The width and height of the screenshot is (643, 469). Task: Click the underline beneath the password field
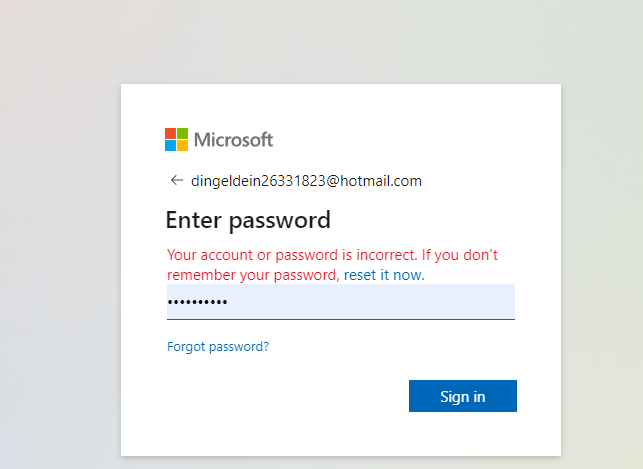pyautogui.click(x=340, y=319)
